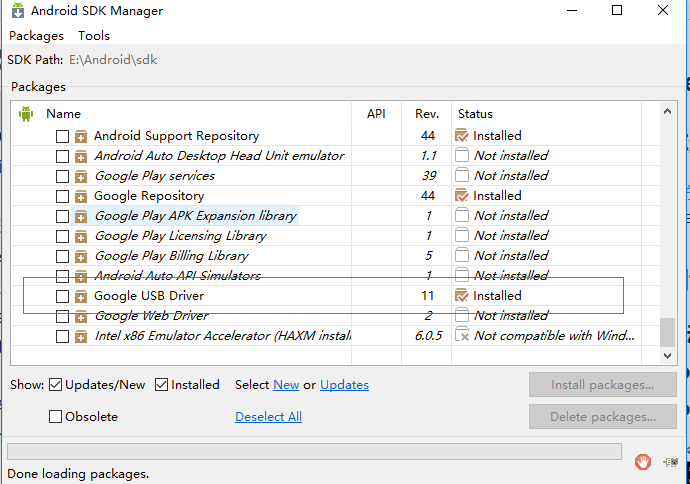Click the API column header
Screen dimensions: 690x484
coord(376,114)
